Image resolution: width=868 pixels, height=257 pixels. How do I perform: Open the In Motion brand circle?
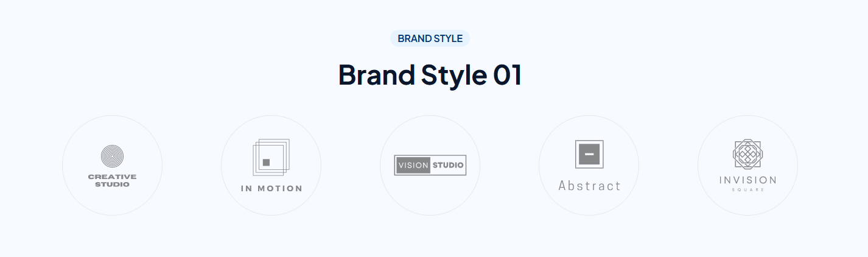[271, 165]
